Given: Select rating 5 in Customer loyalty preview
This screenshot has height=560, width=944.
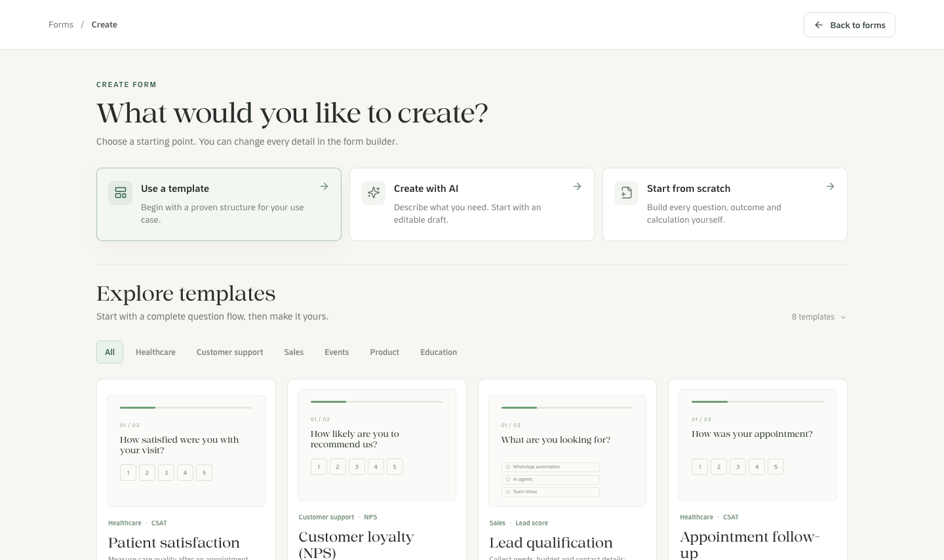Looking at the screenshot, I should tap(395, 467).
